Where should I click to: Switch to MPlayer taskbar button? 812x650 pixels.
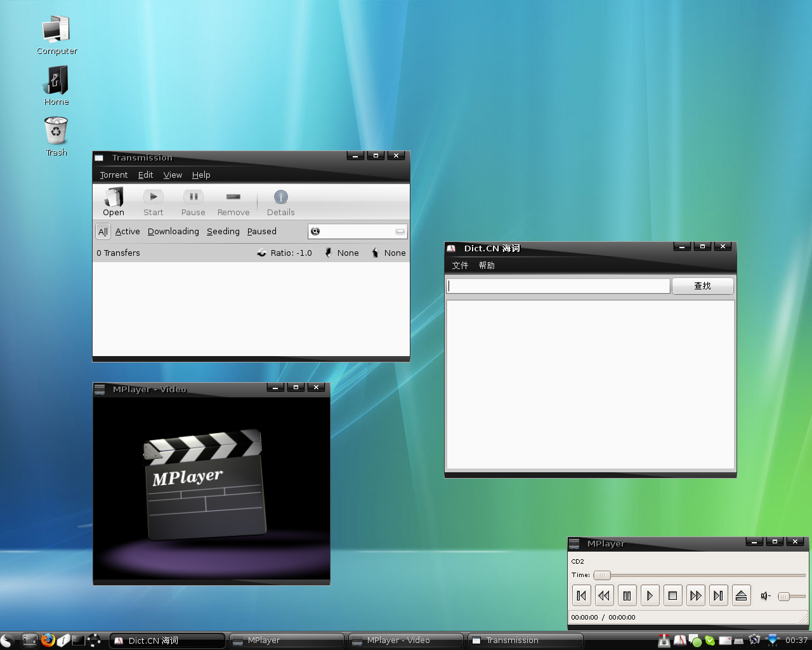click(x=287, y=640)
